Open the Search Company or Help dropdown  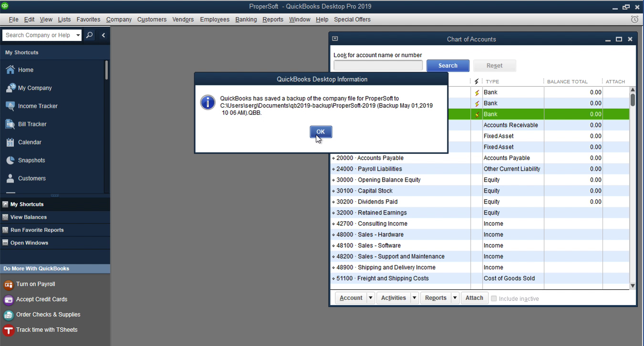[78, 35]
